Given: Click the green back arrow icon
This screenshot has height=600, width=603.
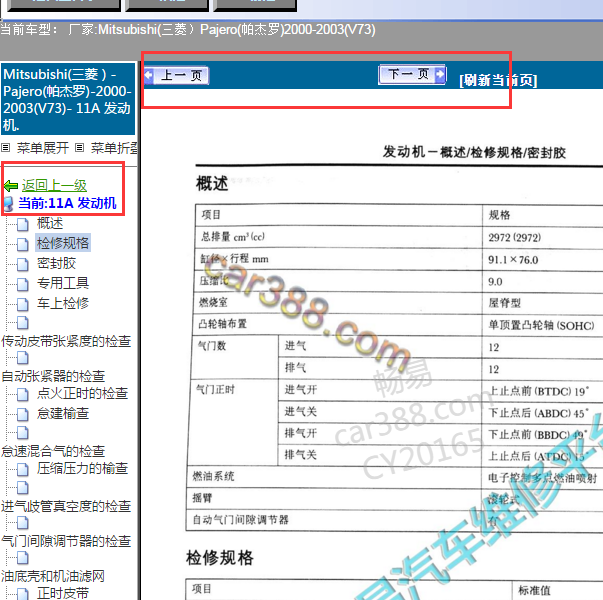Looking at the screenshot, I should coord(11,186).
